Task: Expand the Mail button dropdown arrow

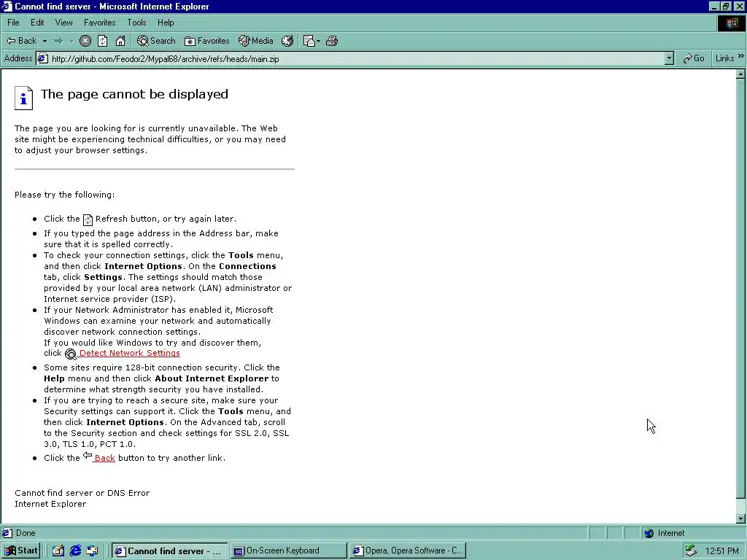Action: 318,41
